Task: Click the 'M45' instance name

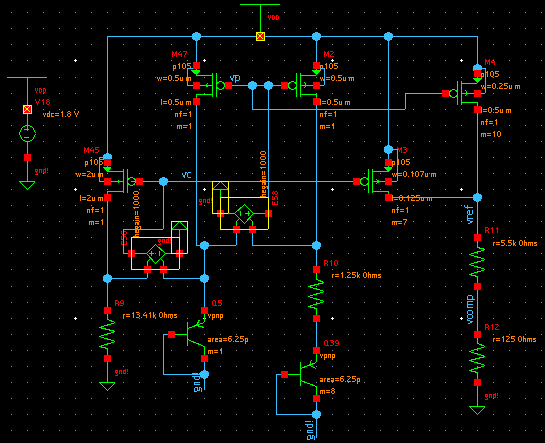Action: point(91,150)
